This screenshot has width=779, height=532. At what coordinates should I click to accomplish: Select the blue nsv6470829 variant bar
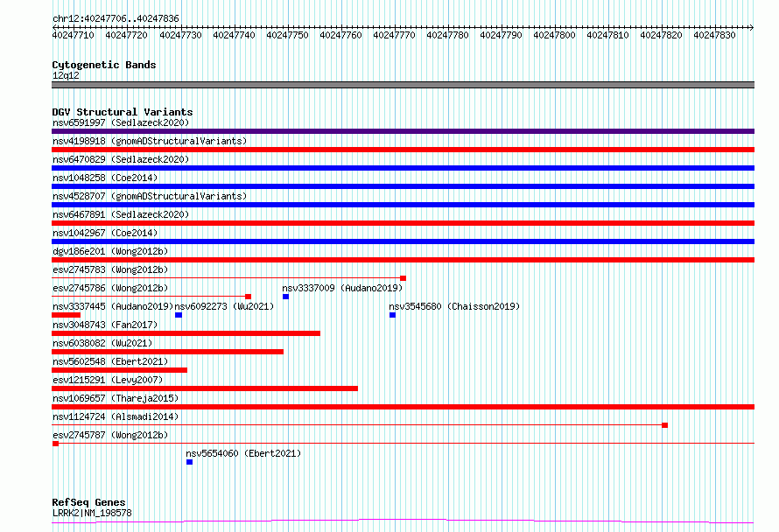[x=403, y=168]
